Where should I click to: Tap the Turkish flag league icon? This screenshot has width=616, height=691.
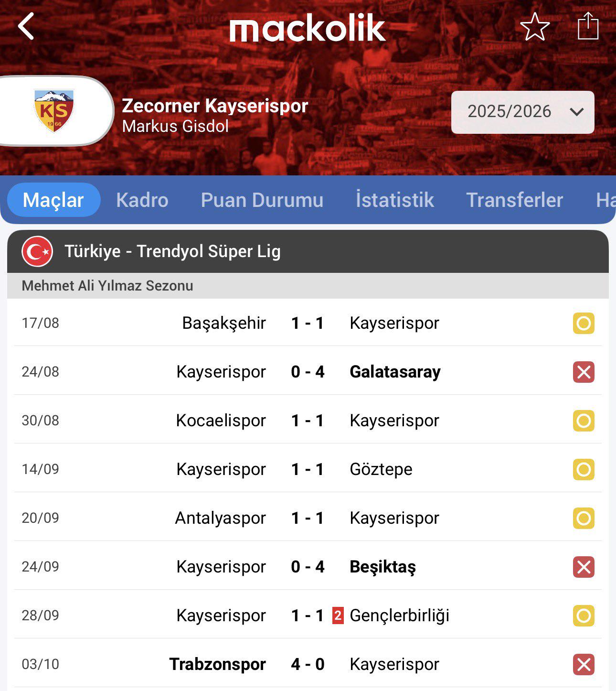pyautogui.click(x=37, y=251)
